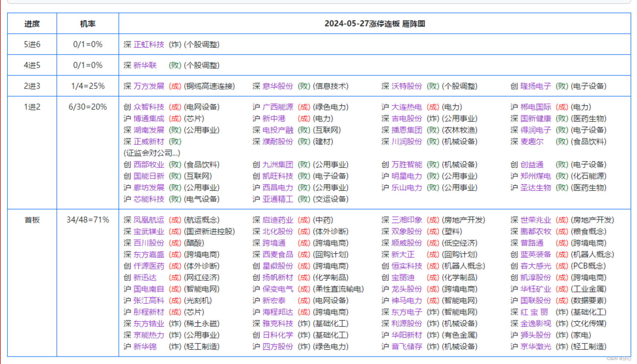Open the 博通集成 stock link
The image size is (637, 364).
pyautogui.click(x=149, y=119)
